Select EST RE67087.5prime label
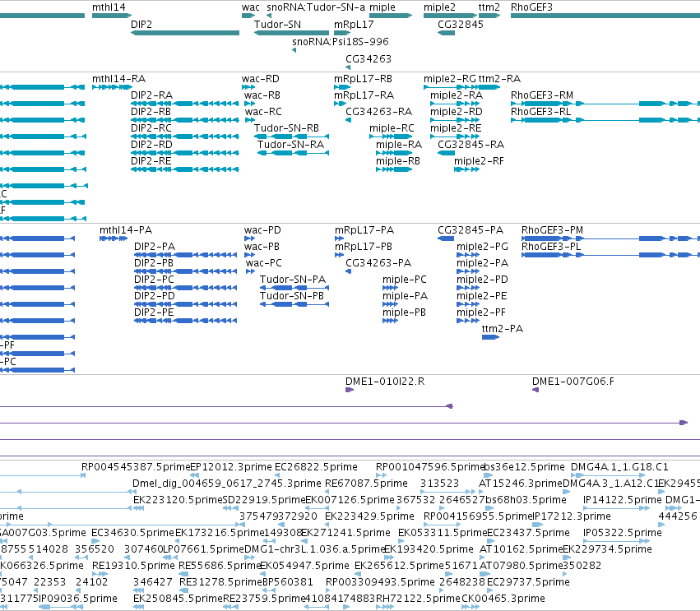 [x=366, y=484]
